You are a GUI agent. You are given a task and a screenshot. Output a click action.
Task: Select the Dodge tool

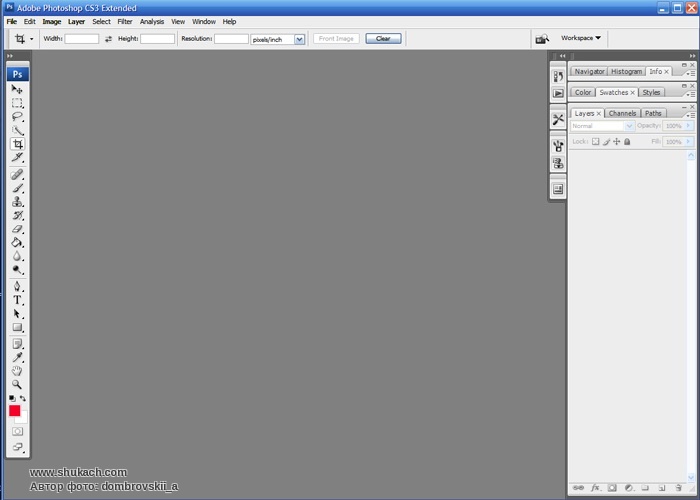(17, 270)
